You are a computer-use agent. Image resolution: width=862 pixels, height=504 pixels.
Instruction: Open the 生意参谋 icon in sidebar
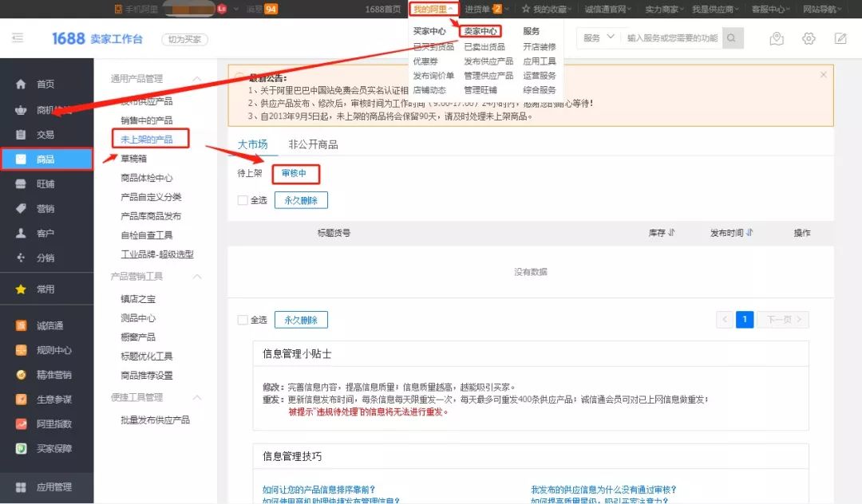(x=21, y=400)
